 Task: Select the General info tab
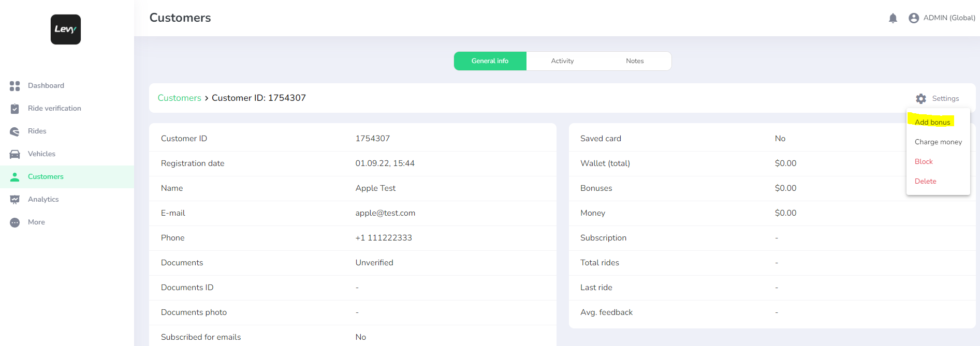click(x=490, y=61)
